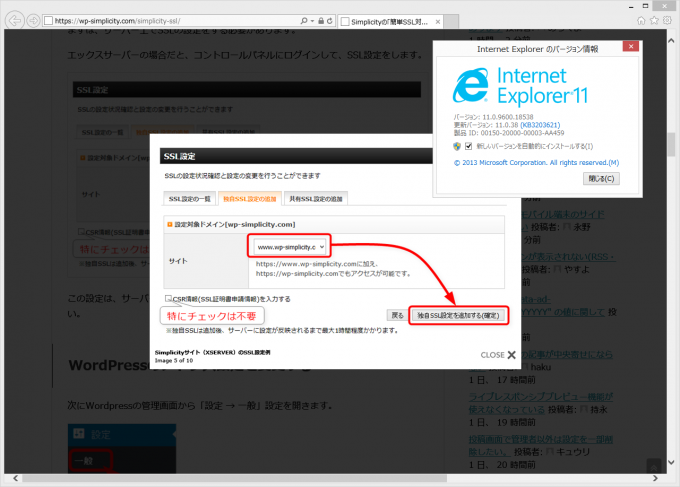The width and height of the screenshot is (680, 487).
Task: Close the Simplicity SSL browser tab
Action: click(x=438, y=22)
